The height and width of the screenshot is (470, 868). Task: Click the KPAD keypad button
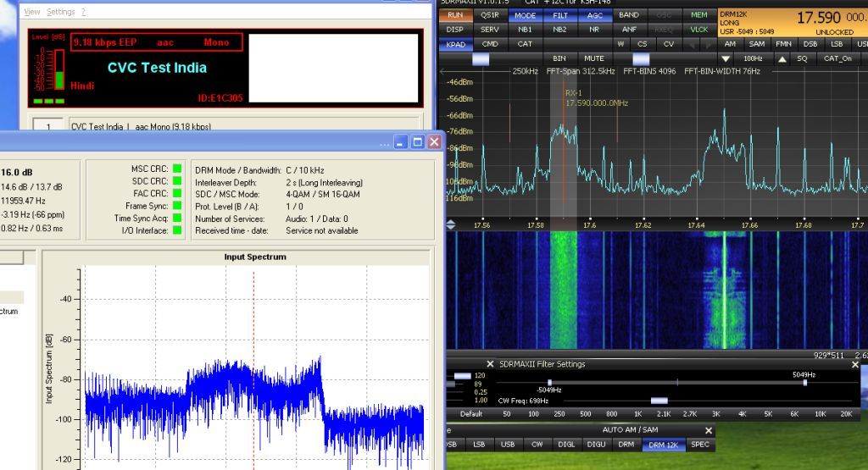(x=455, y=44)
